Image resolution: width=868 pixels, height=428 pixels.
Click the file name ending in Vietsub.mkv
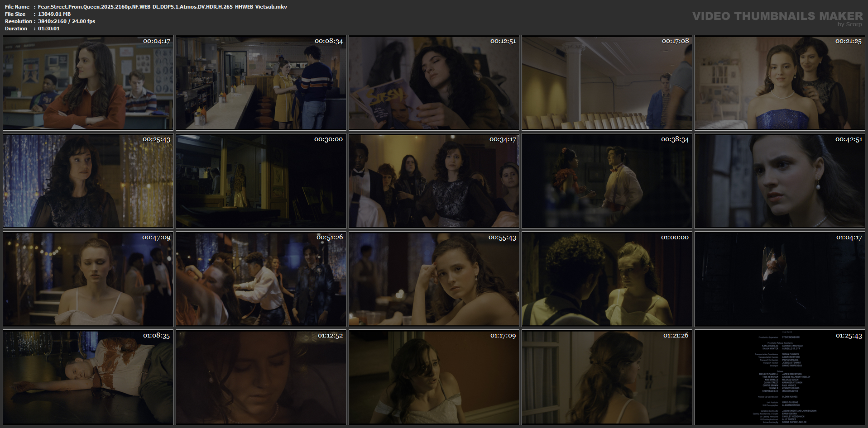[x=163, y=7]
